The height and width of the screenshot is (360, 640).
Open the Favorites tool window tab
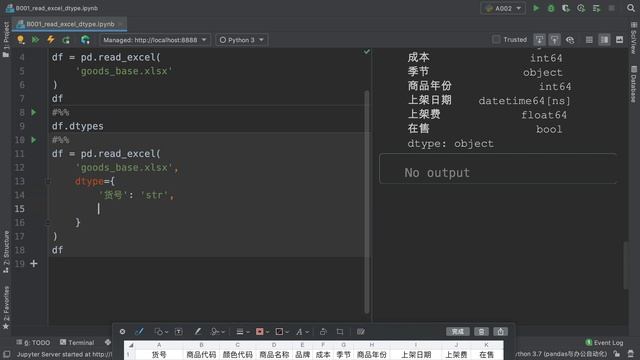6,307
